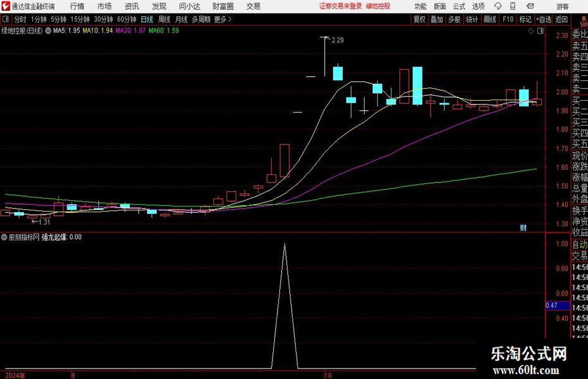Viewport: 588px width, 379px height.
Task: Click the 强龙起爆: 0.00 indicator label
Action: [62, 237]
